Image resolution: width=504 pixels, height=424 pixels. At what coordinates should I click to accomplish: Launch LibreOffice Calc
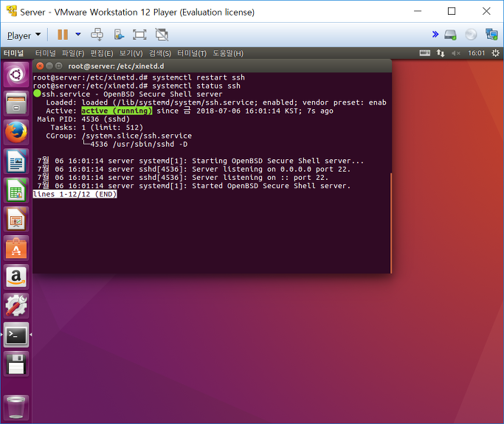point(16,190)
